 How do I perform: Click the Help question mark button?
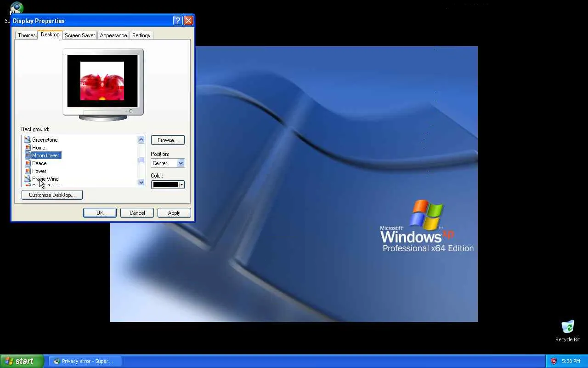tap(178, 21)
